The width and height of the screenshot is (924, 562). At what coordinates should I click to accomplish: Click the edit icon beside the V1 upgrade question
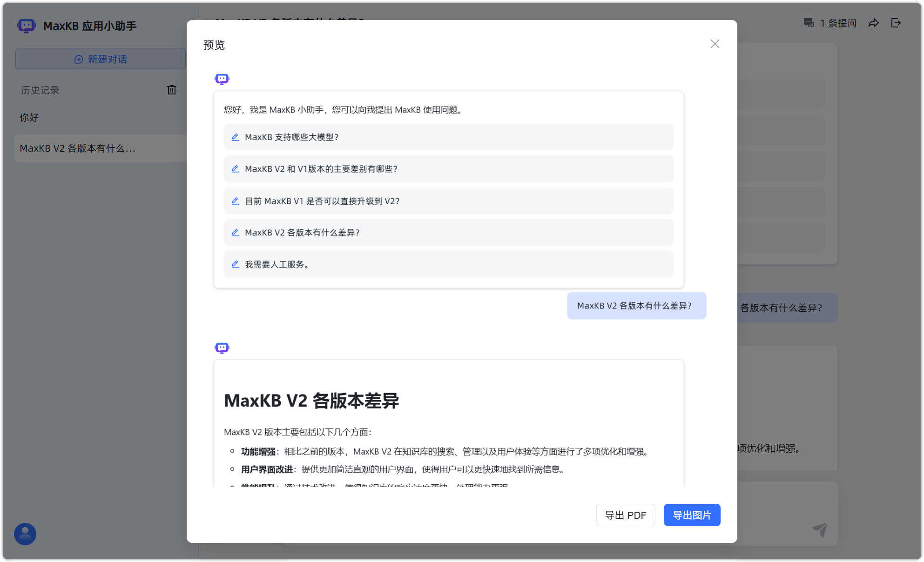pos(235,201)
